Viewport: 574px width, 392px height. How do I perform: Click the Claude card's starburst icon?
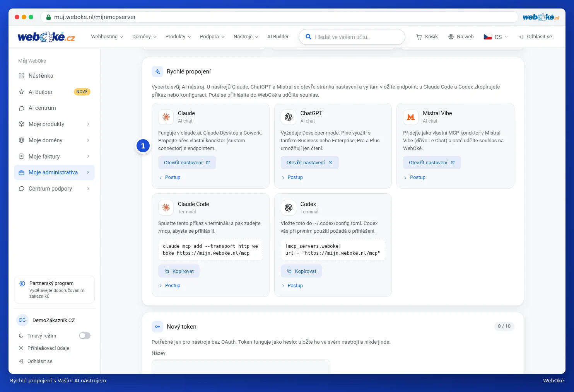[x=166, y=117]
